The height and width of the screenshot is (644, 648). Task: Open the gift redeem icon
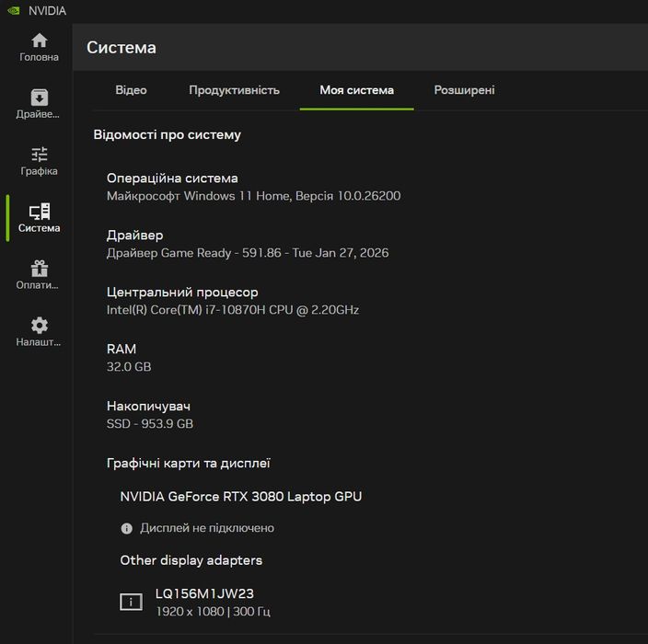39,269
